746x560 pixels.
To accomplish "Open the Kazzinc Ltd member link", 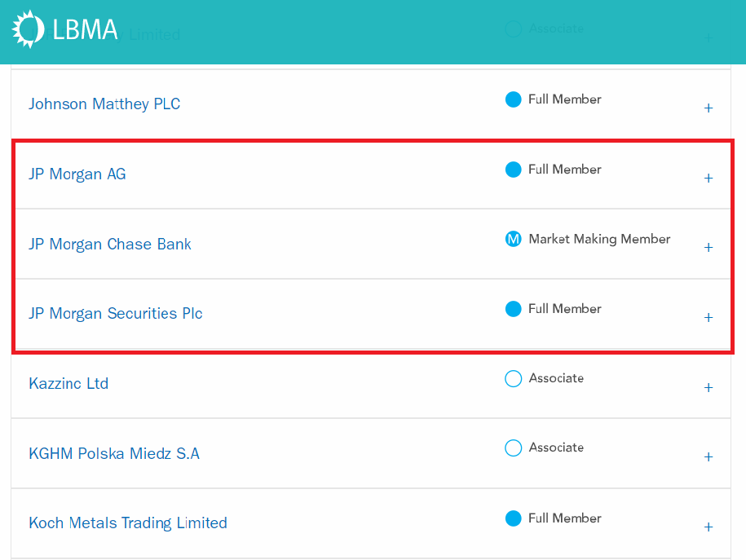I will (x=68, y=383).
